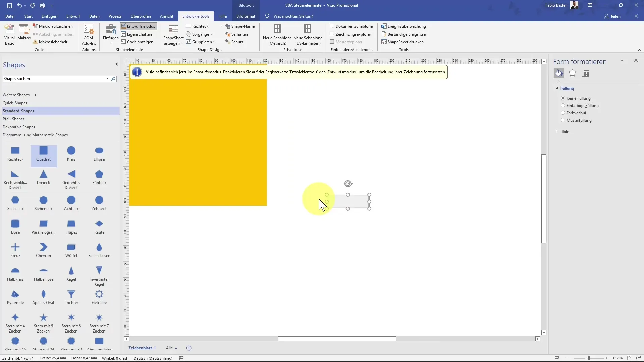The height and width of the screenshot is (362, 644).
Task: Click the zoom slider handle
Action: 588,358
